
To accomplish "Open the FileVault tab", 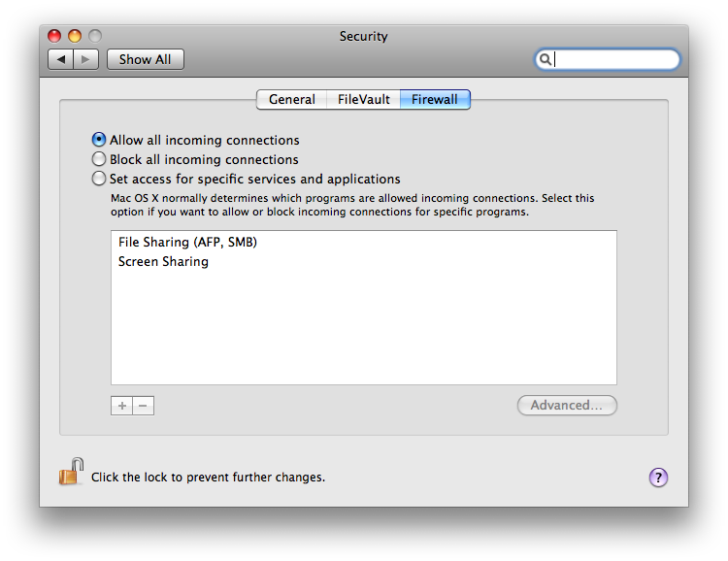I will 363,99.
